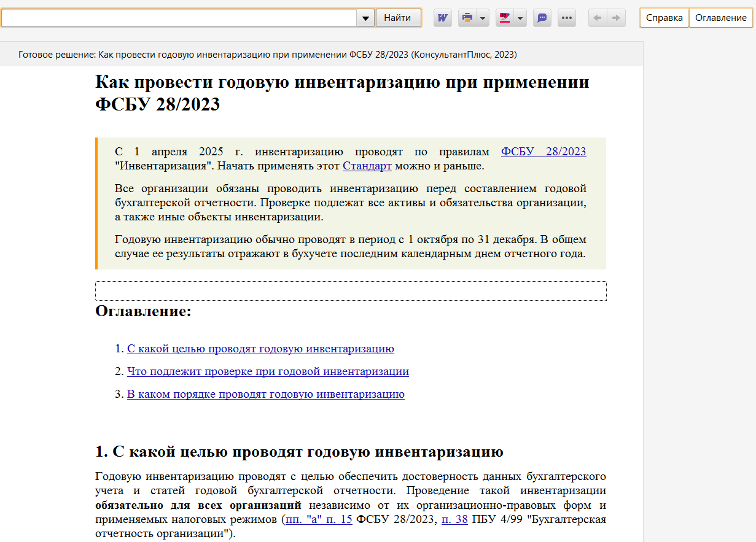This screenshot has height=542, width=756.
Task: Go to "С какой целью проводят" section
Action: (x=260, y=349)
